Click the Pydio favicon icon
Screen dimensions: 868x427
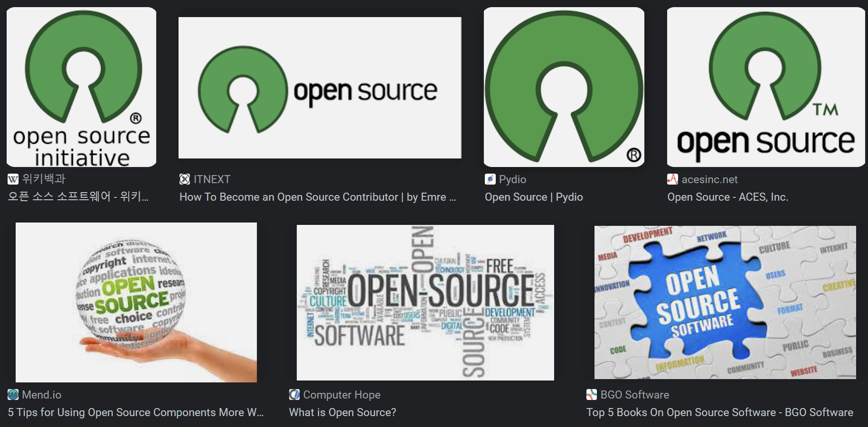coord(490,179)
